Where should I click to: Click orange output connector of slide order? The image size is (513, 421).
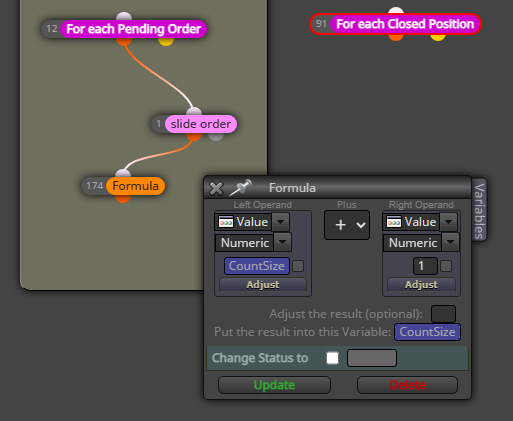pos(194,136)
